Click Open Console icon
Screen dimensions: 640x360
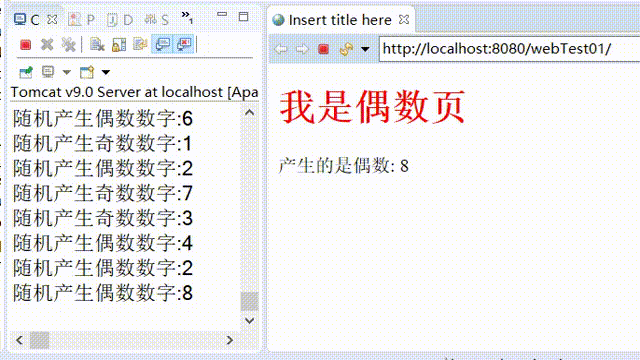[x=87, y=72]
